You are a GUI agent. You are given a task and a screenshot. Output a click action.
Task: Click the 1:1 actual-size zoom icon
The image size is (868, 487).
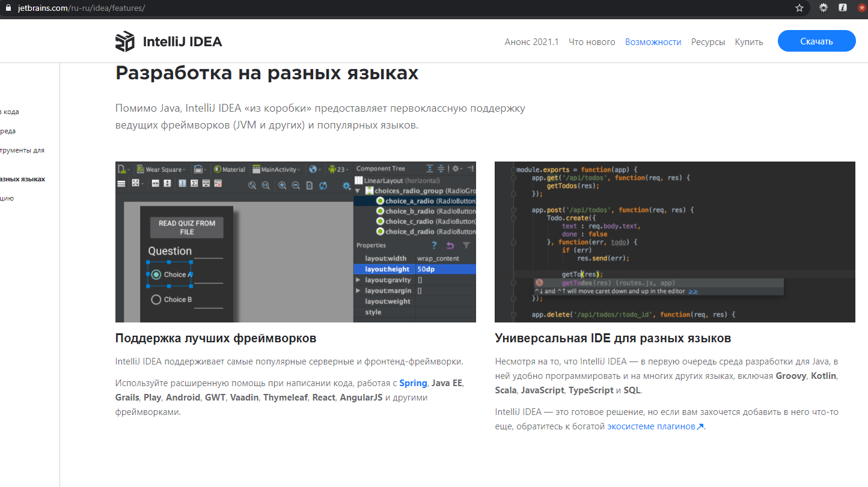tap(267, 185)
